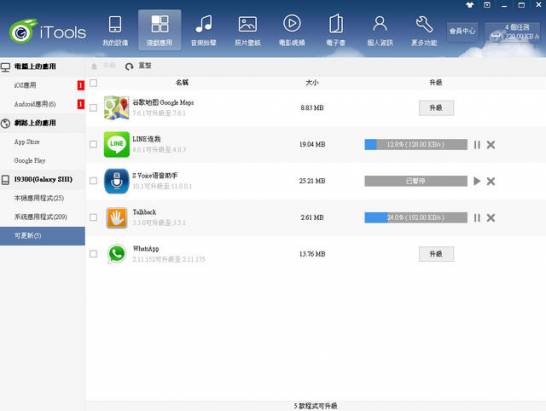
Task: Open the personal info tab
Action: 380,31
